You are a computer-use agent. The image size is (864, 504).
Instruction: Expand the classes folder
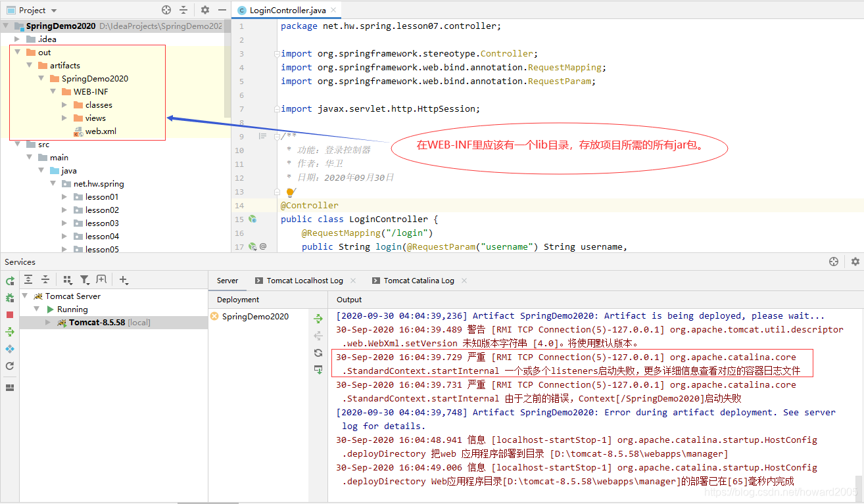(x=64, y=105)
